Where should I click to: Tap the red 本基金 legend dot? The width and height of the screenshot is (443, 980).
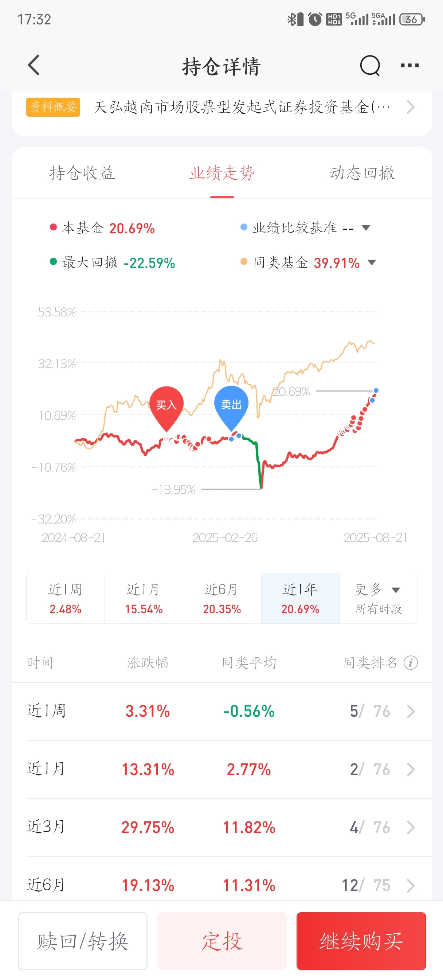53,227
